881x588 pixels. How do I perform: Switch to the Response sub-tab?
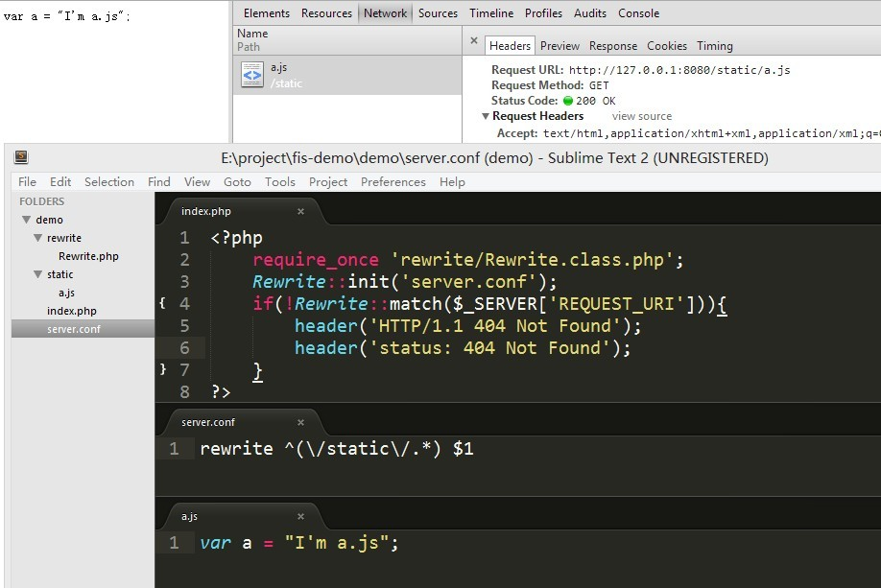tap(613, 46)
